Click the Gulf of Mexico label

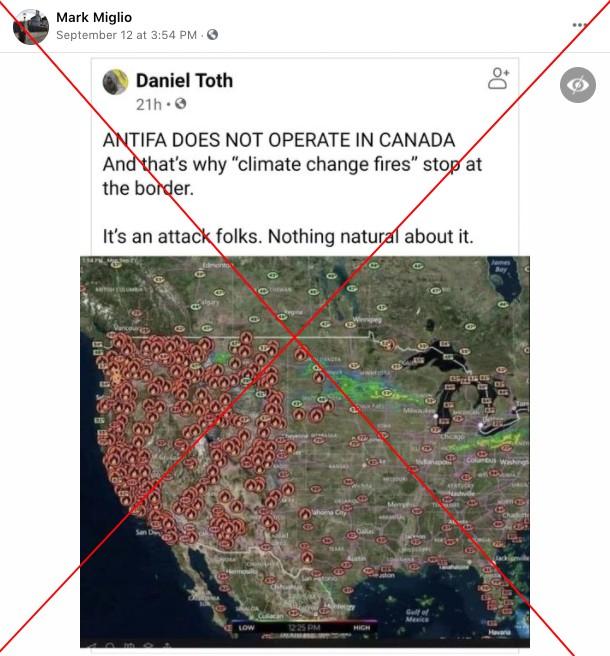tap(417, 615)
